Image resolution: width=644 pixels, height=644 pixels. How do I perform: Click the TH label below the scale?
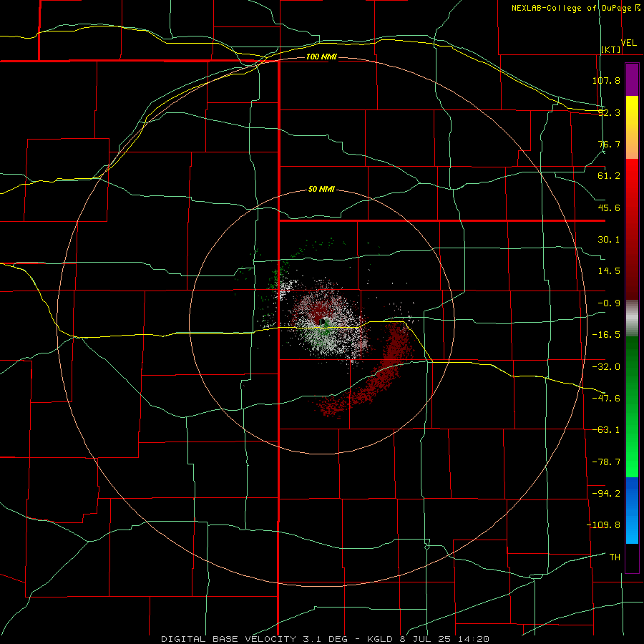pyautogui.click(x=615, y=557)
